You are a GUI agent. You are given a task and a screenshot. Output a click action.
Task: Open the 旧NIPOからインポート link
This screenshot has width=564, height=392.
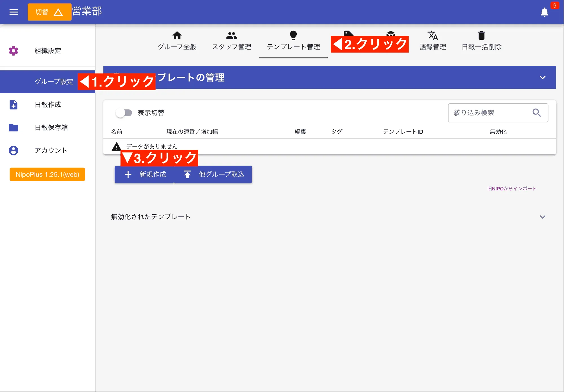point(512,188)
